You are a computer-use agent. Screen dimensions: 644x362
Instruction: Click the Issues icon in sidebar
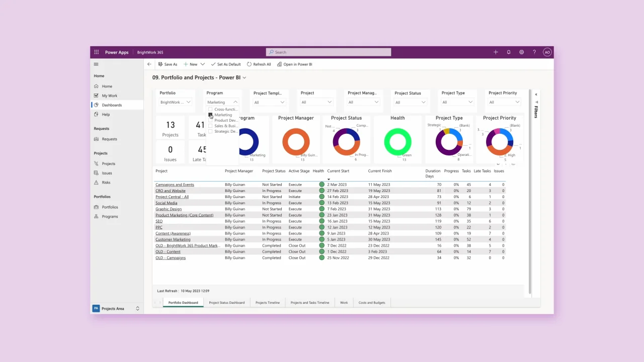(x=97, y=173)
